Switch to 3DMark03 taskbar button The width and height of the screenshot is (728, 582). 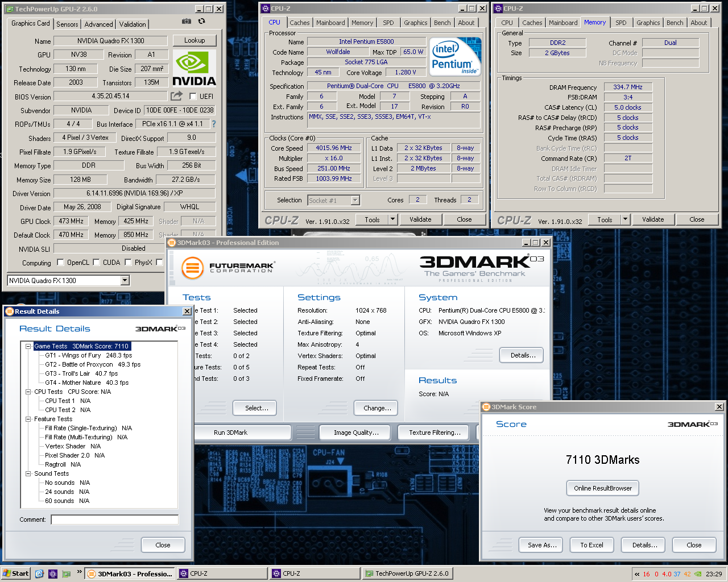130,573
